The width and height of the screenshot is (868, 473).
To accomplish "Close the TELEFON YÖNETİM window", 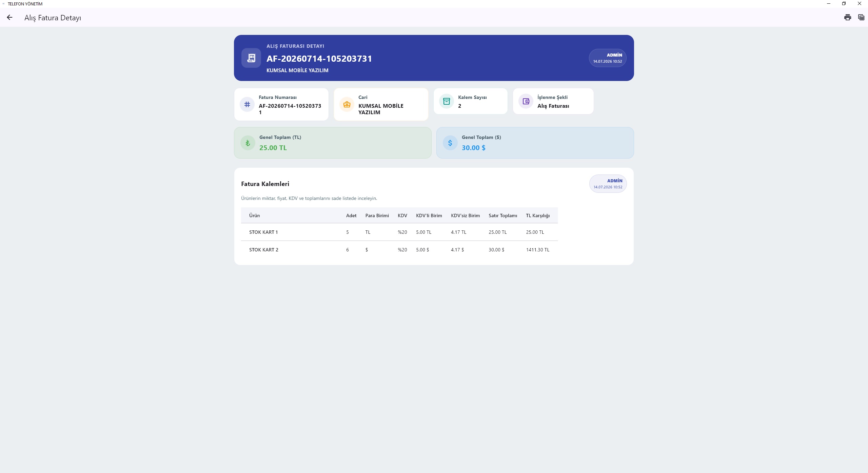I will (x=860, y=4).
